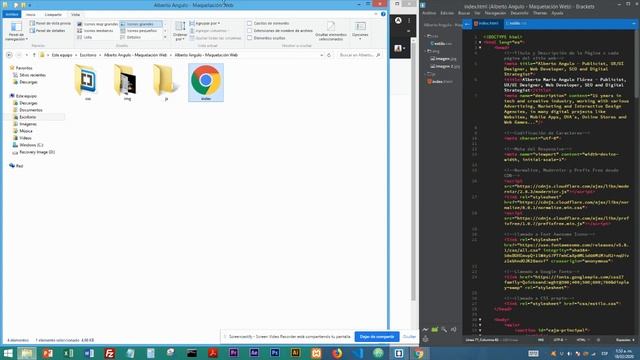Select Iconos muy grandes view

coord(98,24)
